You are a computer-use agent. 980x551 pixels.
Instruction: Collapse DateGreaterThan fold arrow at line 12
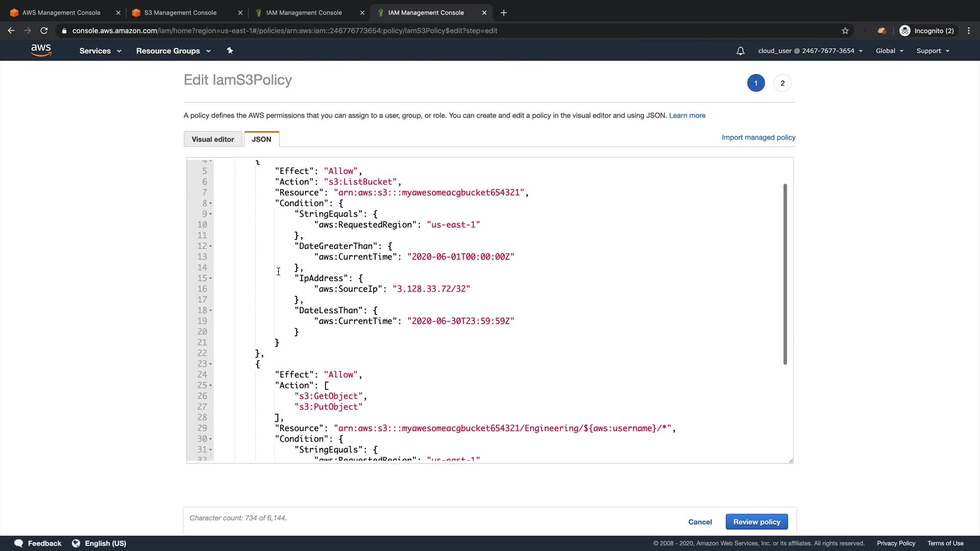click(211, 246)
